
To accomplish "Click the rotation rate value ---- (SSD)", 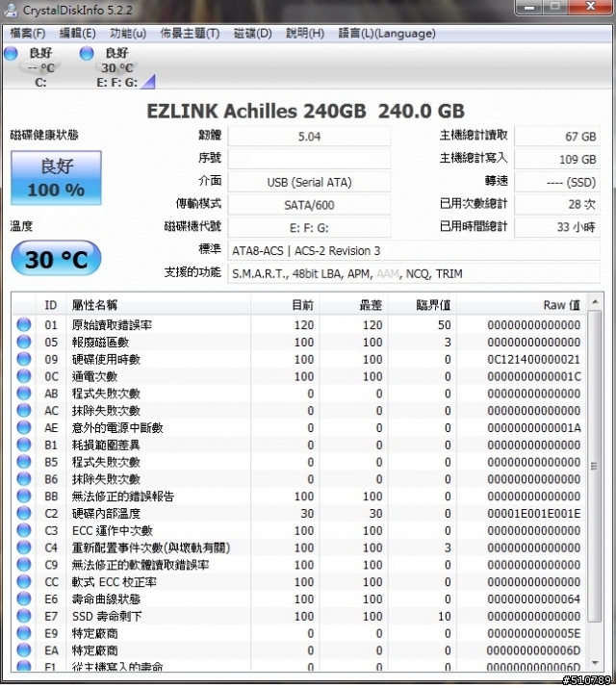I will pos(557,182).
